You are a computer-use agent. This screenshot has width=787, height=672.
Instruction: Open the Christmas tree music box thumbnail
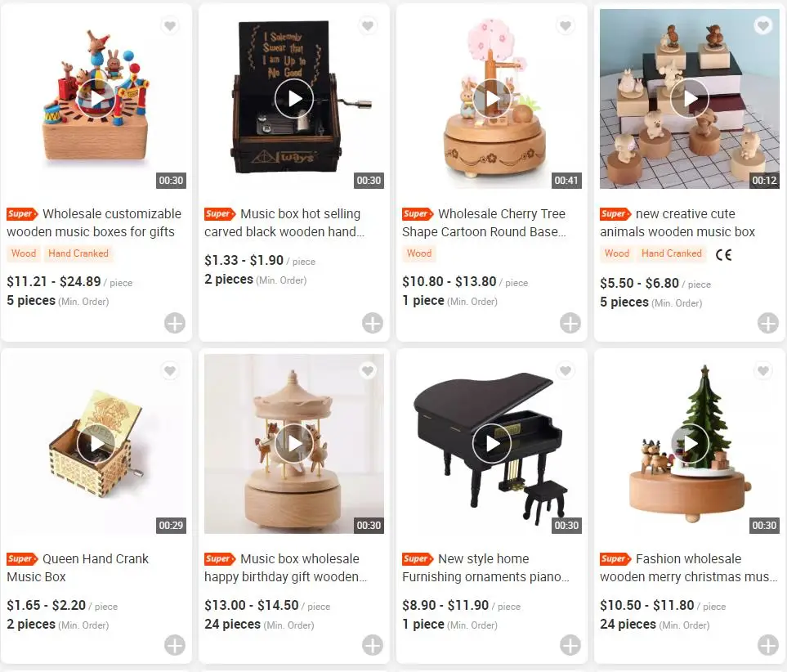[690, 444]
